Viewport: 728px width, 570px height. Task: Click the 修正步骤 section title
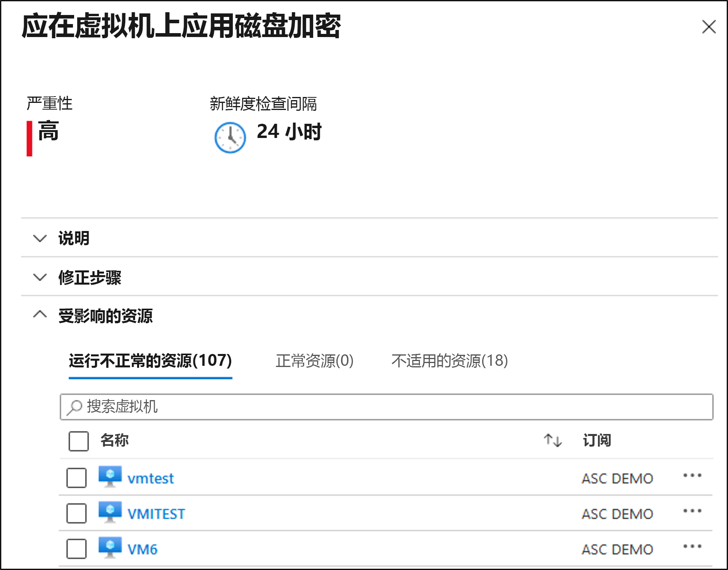point(90,278)
